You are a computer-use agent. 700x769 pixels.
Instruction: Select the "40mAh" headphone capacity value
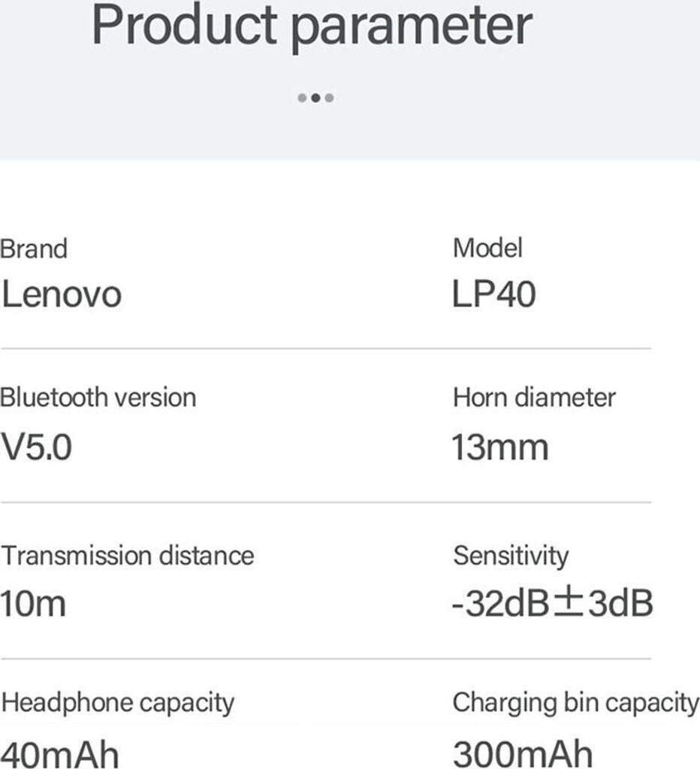click(59, 753)
